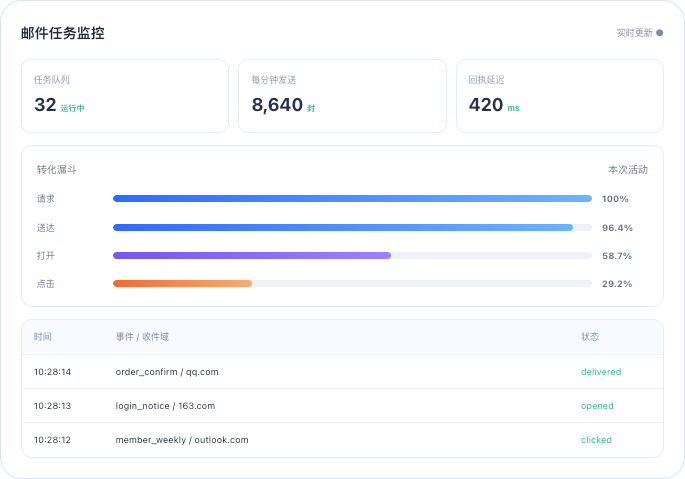Click the opened status text

(597, 406)
